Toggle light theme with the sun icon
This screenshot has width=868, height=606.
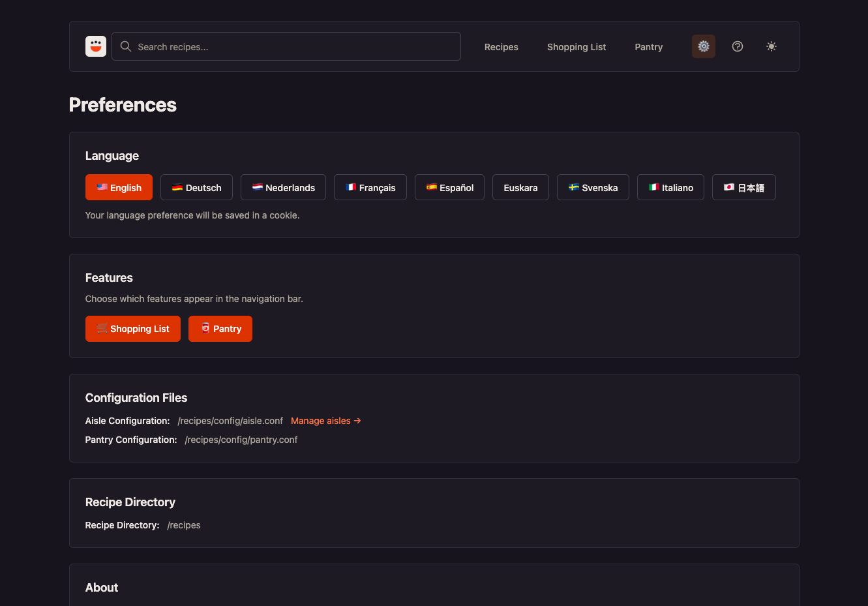[x=771, y=46]
